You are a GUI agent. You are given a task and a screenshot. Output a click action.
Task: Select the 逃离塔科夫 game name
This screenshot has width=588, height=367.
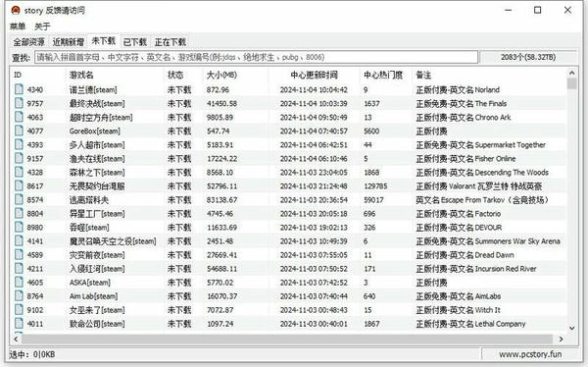[x=89, y=200]
